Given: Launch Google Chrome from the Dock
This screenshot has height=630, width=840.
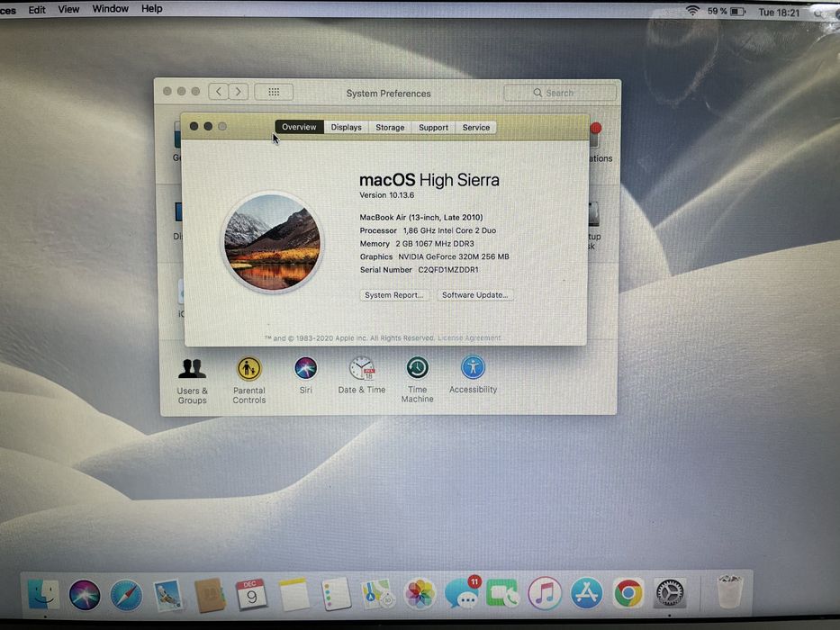Looking at the screenshot, I should (628, 593).
